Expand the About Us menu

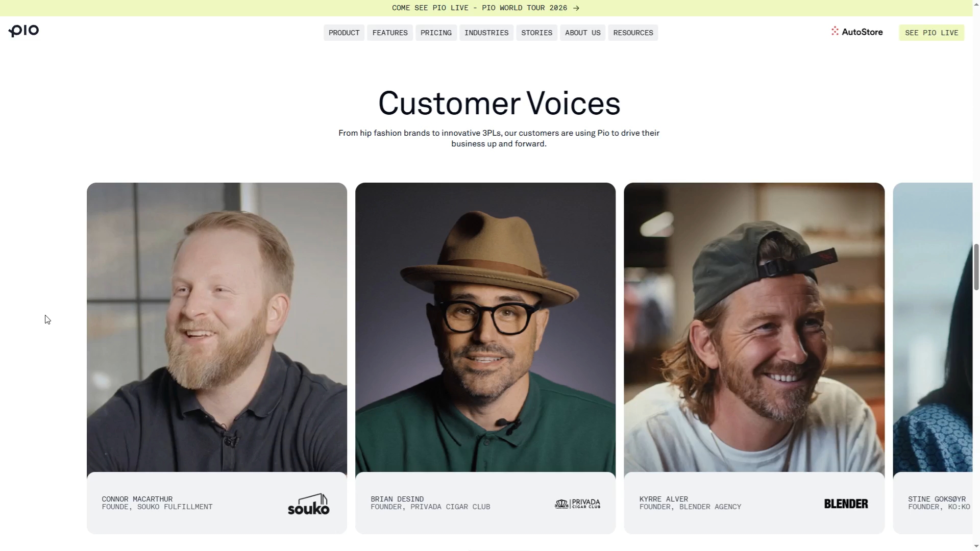pos(582,33)
